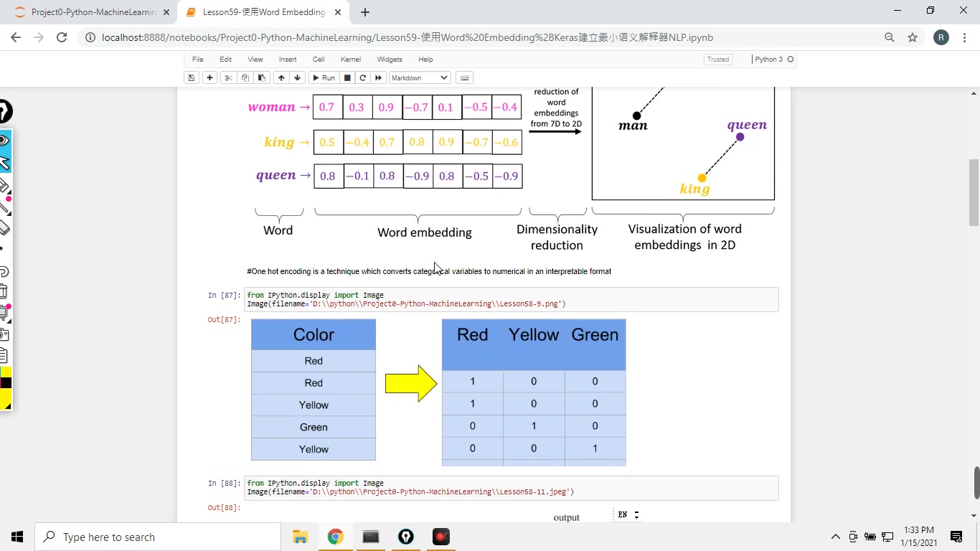Open the Kernel menu
This screenshot has height=551, width=980.
(350, 60)
